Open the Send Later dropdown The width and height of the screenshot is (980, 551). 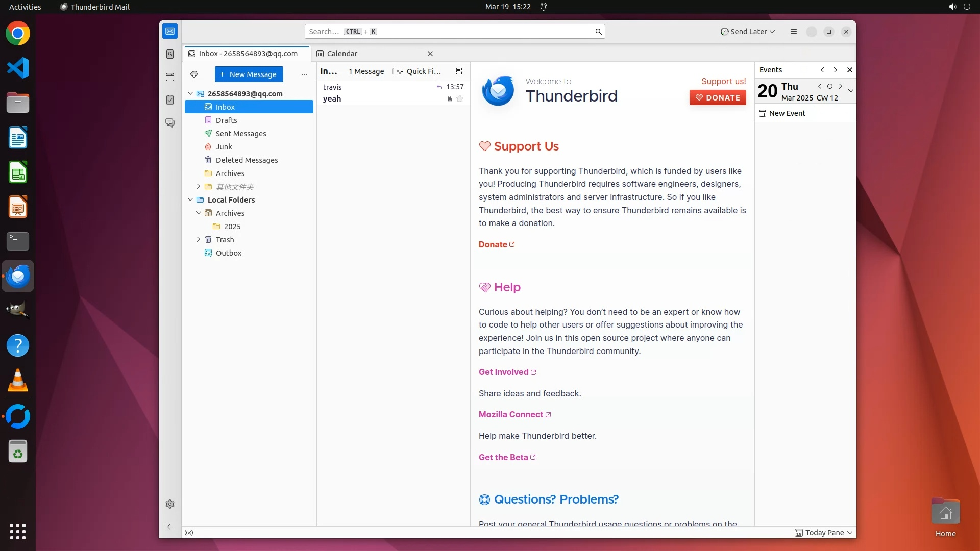(x=748, y=32)
